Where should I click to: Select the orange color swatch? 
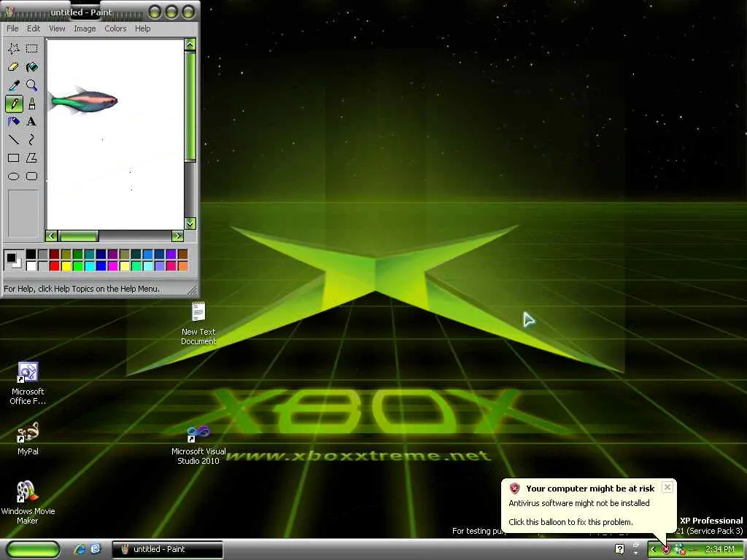(x=183, y=265)
